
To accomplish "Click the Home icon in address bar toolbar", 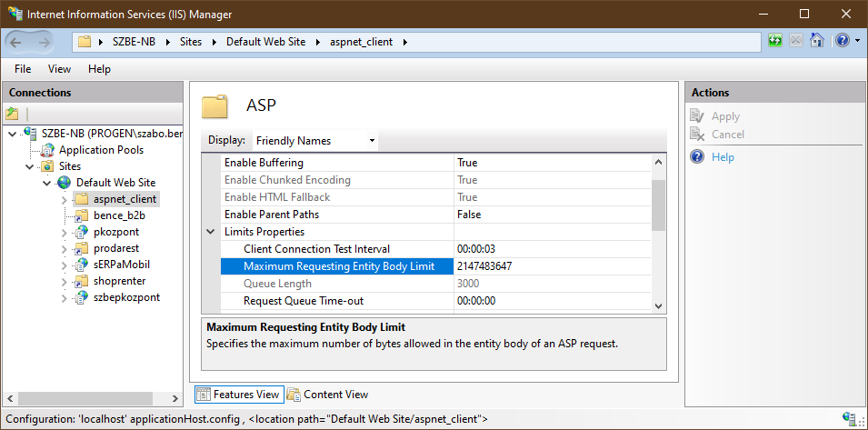I will coord(816,41).
